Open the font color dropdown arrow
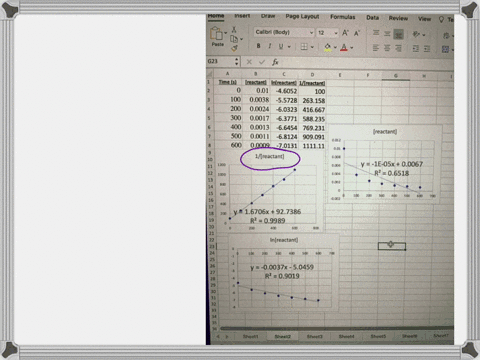 (352, 48)
